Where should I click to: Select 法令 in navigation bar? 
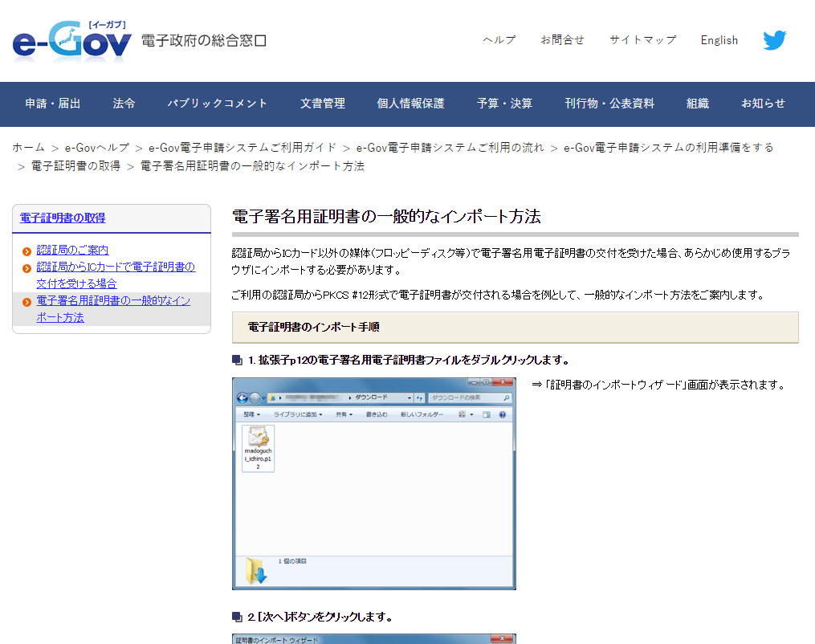tap(124, 104)
